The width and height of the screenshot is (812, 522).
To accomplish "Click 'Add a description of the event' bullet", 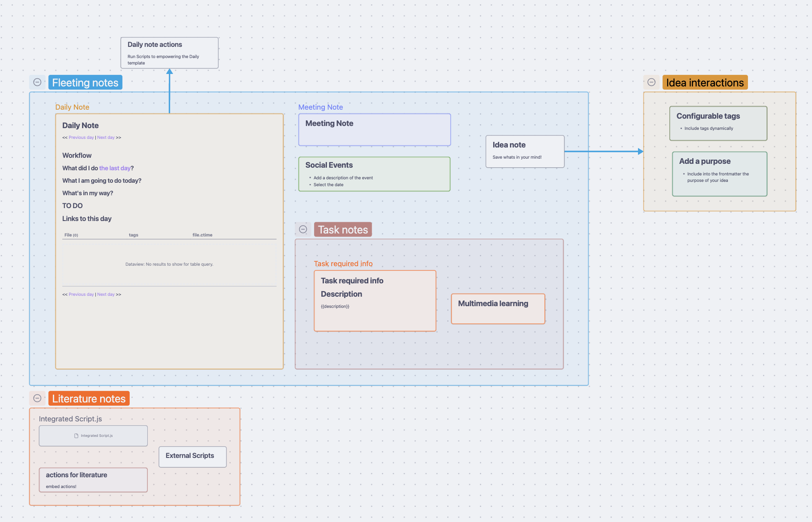I will point(343,178).
